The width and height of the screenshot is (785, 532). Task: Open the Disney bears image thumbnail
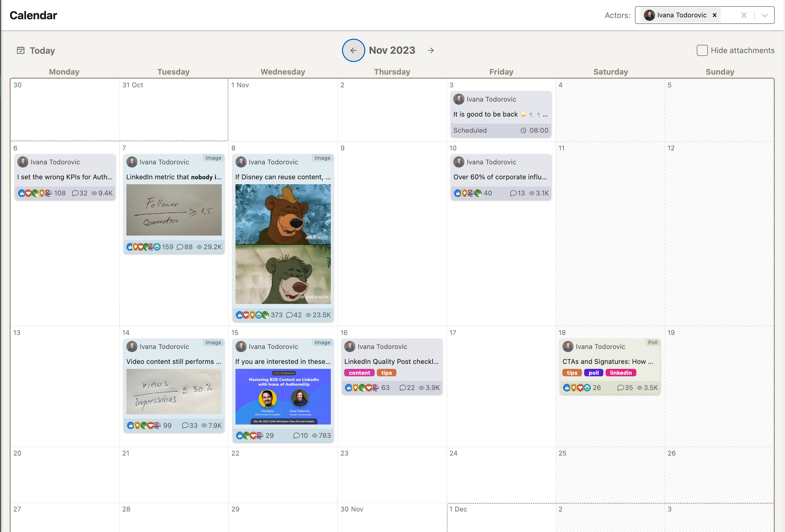click(283, 244)
